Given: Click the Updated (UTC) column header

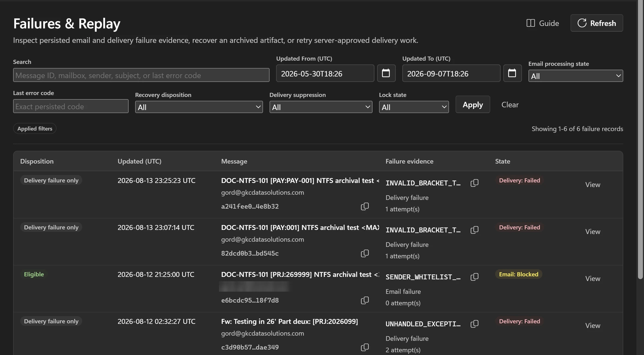Looking at the screenshot, I should (139, 161).
